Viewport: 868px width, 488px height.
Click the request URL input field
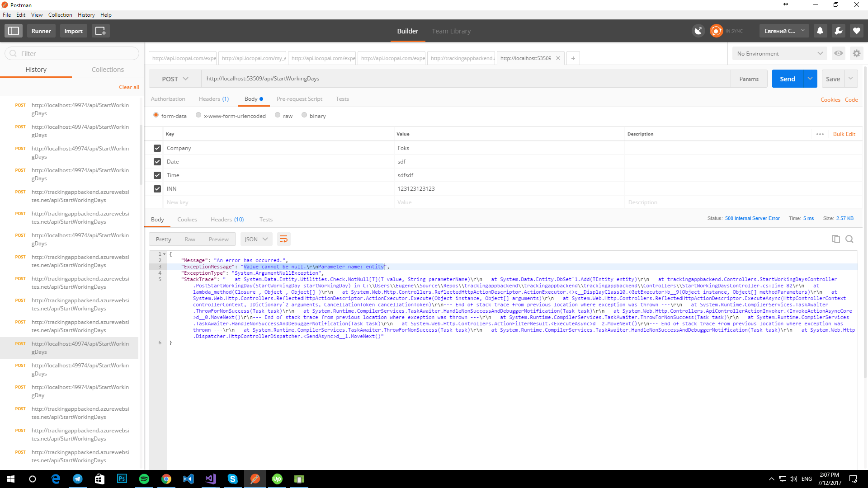466,79
